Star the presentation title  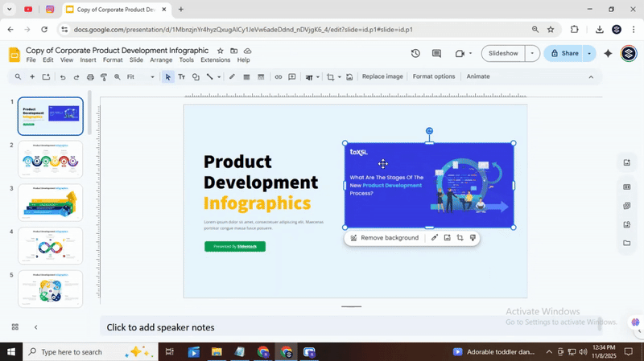pyautogui.click(x=221, y=51)
